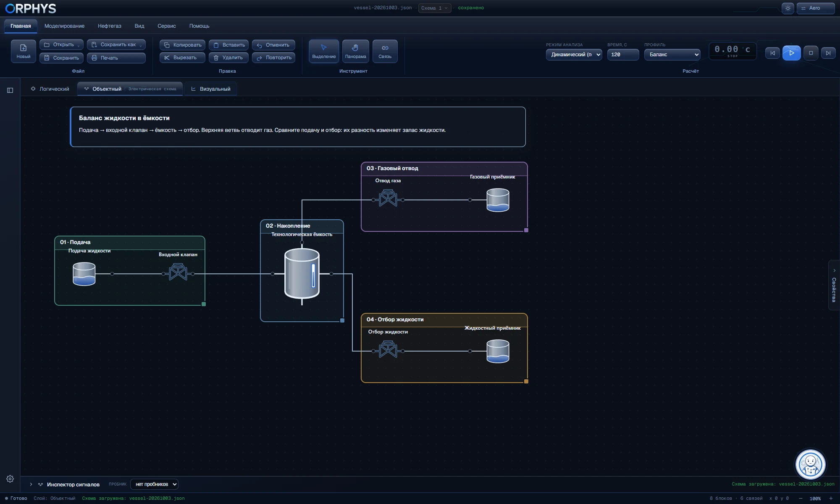
Task: Zoom in with the plus icon
Action: pos(831,499)
